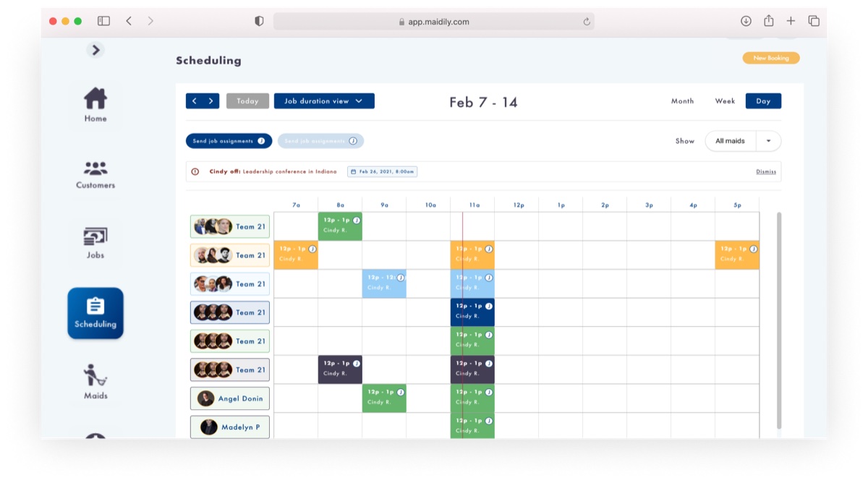Image resolution: width=868 pixels, height=483 pixels.
Task: Toggle the Safari sidebar panel
Action: click(103, 21)
